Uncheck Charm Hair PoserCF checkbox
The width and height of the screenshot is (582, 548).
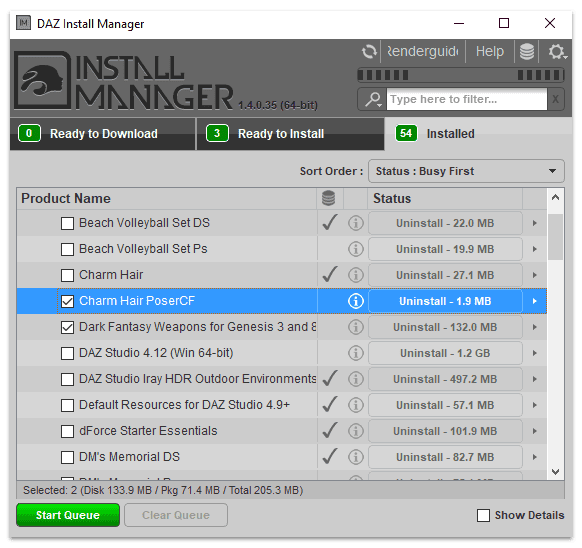(x=67, y=301)
